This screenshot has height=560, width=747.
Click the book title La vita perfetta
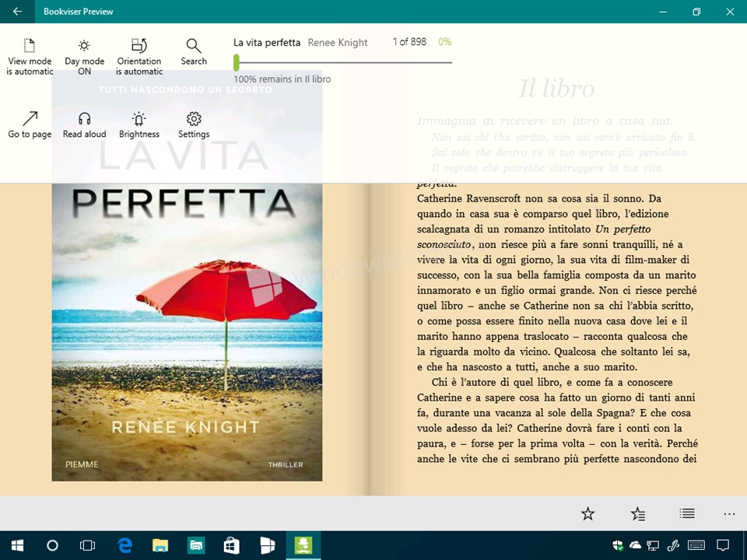267,42
